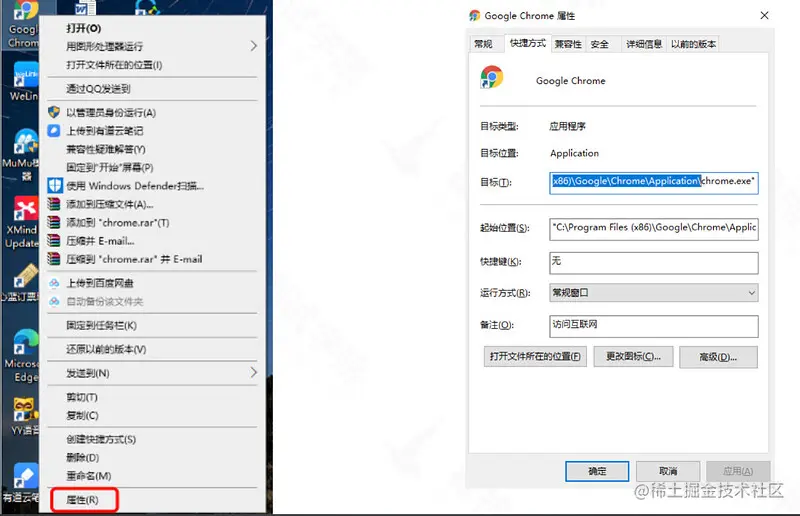Click the Windows Defender shield icon
The width and height of the screenshot is (800, 516).
tap(55, 185)
